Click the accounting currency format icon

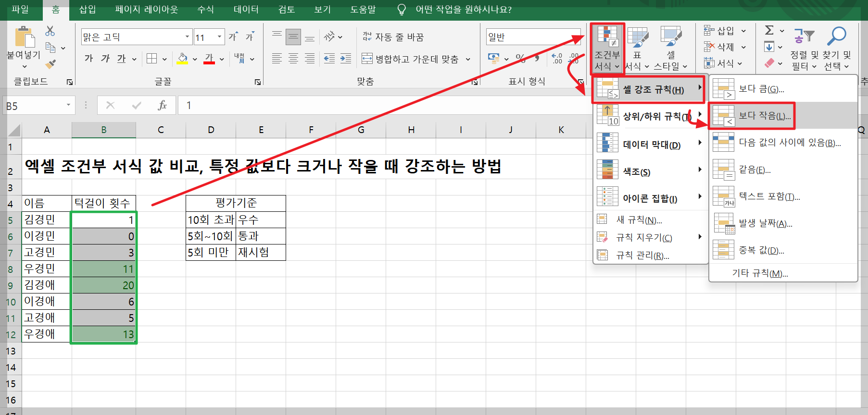(x=493, y=59)
